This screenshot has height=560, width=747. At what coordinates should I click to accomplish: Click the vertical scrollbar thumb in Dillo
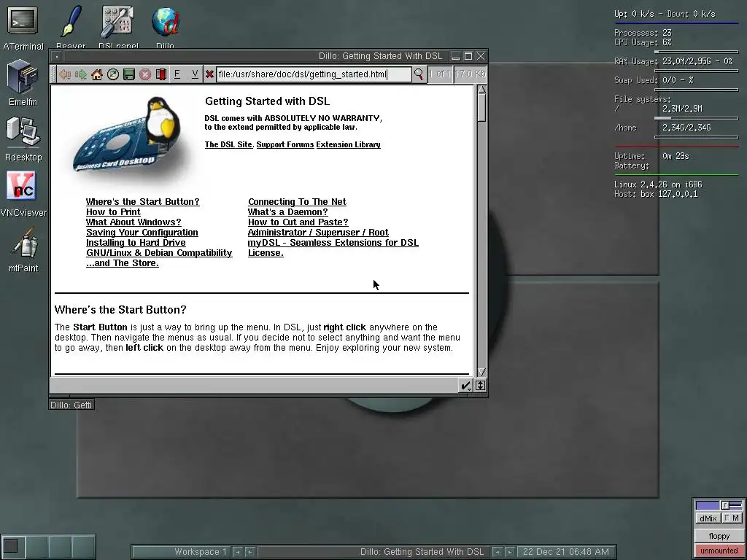pos(481,108)
